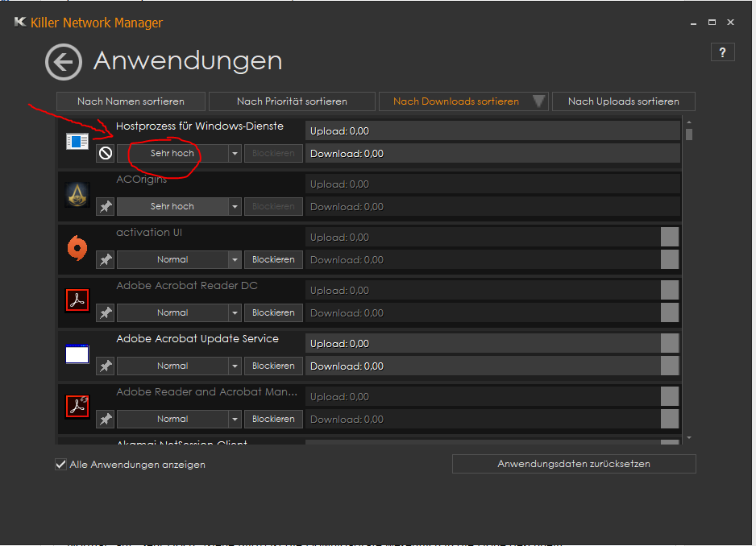Screen dimensions: 756x546
Task: Click the ACOrigins game icon
Action: 77,195
